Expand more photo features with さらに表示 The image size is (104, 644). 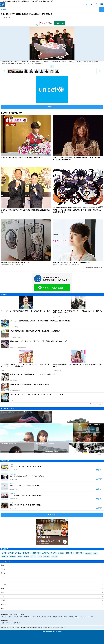coord(52,515)
